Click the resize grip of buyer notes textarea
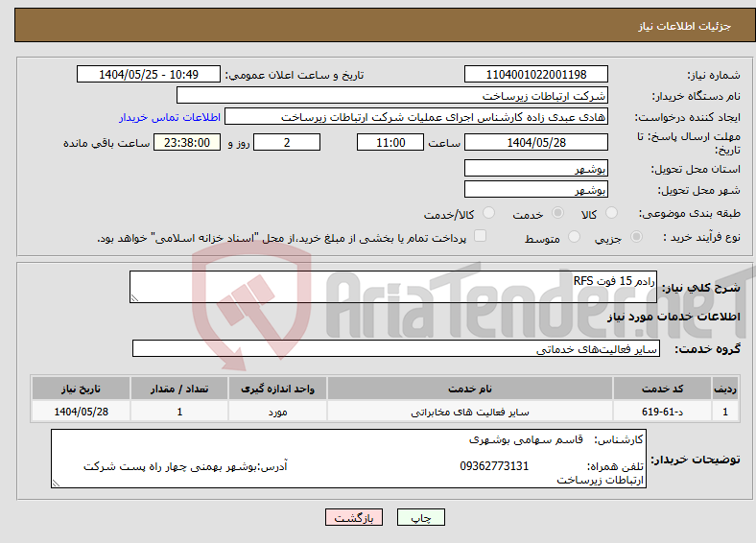This screenshot has height=543, width=756. click(56, 484)
